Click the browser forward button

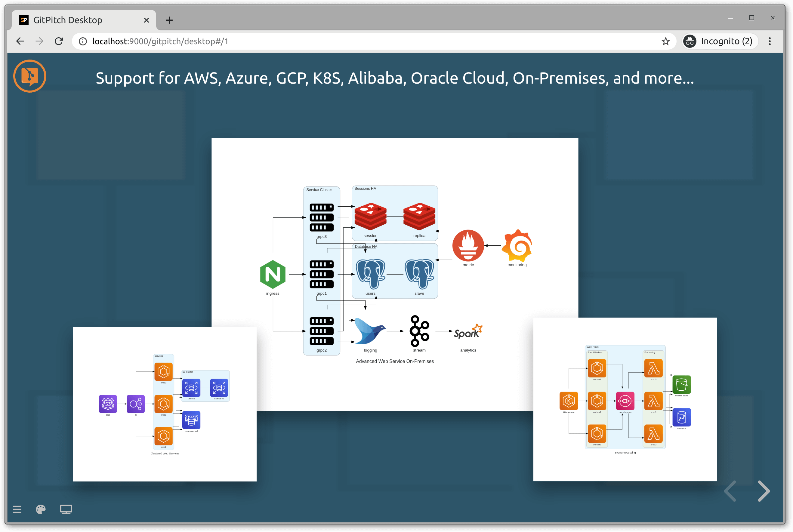pos(39,41)
